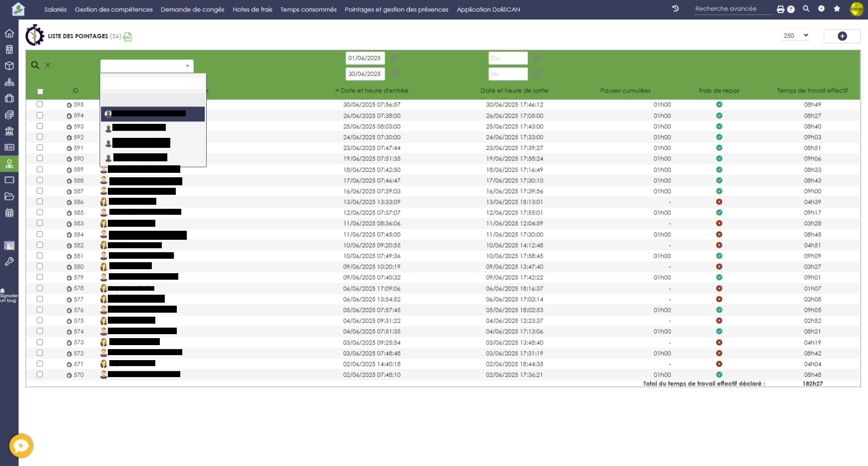
Task: Open the Notes de frais menu
Action: (x=252, y=9)
